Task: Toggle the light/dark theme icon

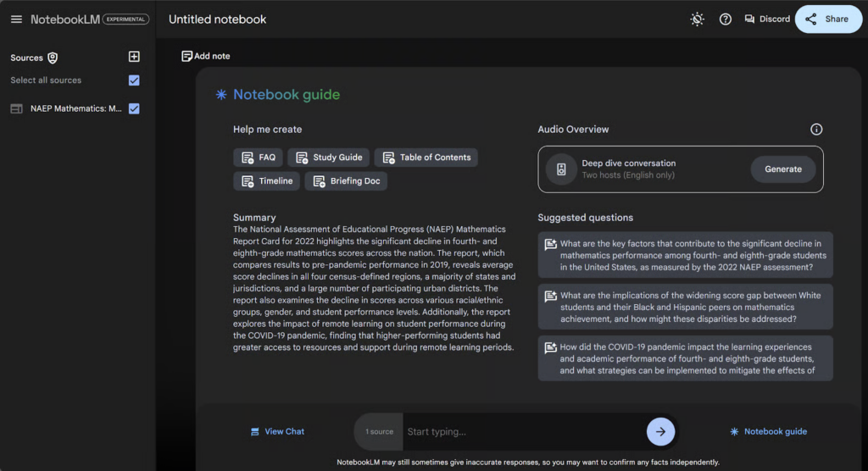Action: pyautogui.click(x=697, y=19)
